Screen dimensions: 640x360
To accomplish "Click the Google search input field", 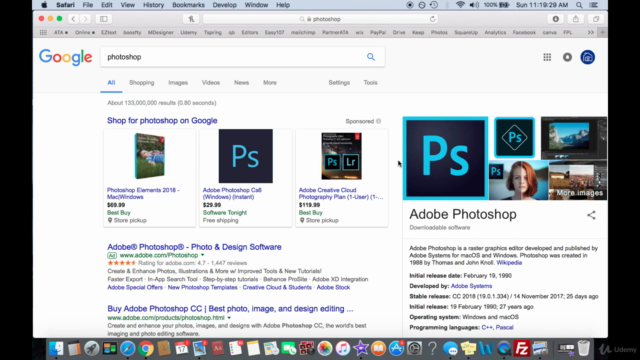I will click(233, 57).
